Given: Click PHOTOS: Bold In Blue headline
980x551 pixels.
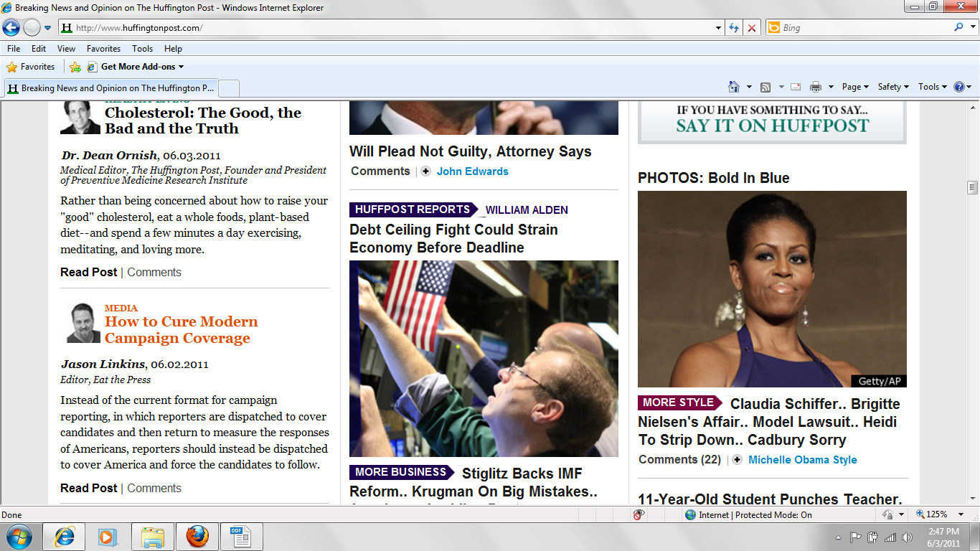Looking at the screenshot, I should [x=714, y=178].
